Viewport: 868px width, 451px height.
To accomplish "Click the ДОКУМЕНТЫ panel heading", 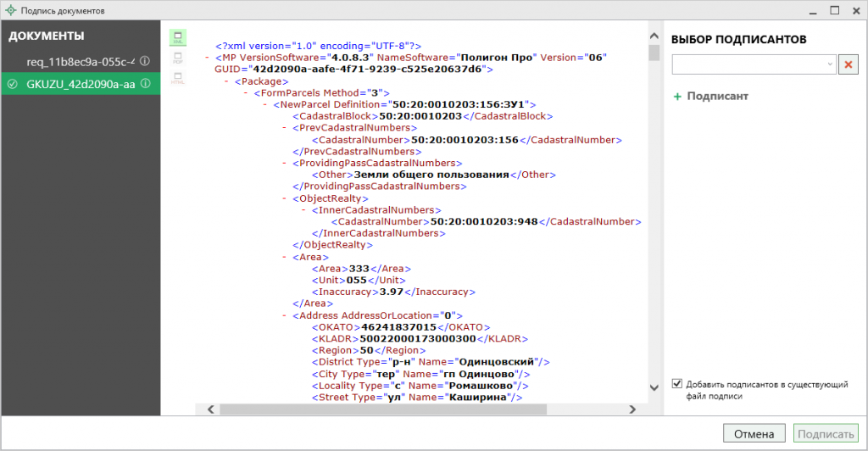I will coord(46,36).
